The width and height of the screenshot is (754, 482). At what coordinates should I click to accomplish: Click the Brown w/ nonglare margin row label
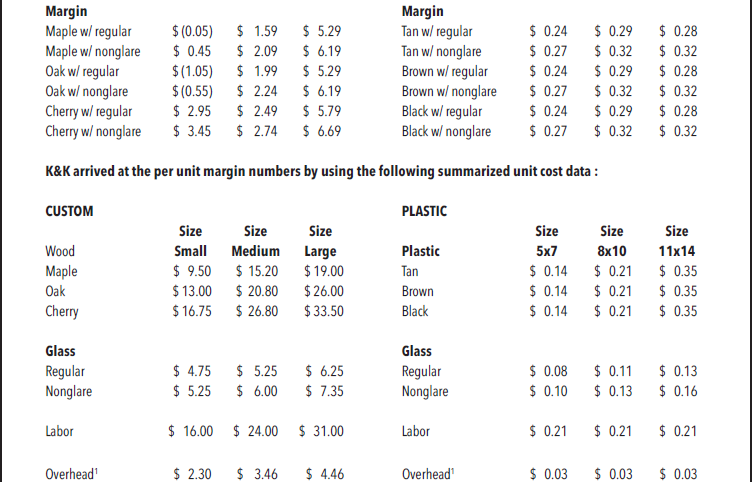(449, 91)
